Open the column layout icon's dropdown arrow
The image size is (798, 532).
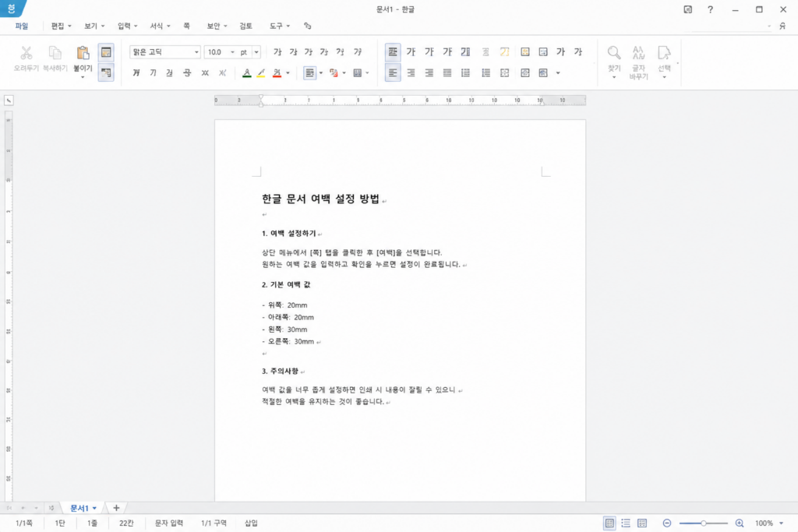click(x=368, y=72)
